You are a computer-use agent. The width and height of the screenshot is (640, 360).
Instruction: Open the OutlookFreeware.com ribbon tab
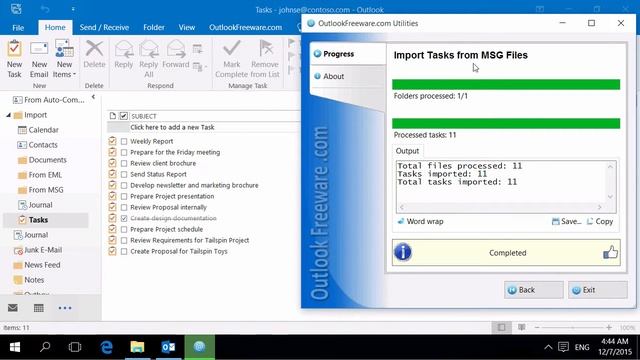(x=245, y=27)
